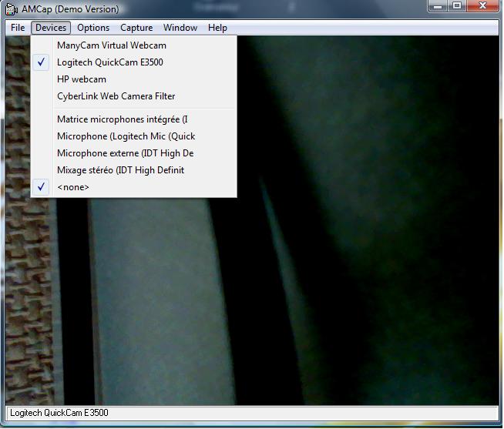The width and height of the screenshot is (504, 429).
Task: Minimize the AMCap window
Action: point(438,6)
